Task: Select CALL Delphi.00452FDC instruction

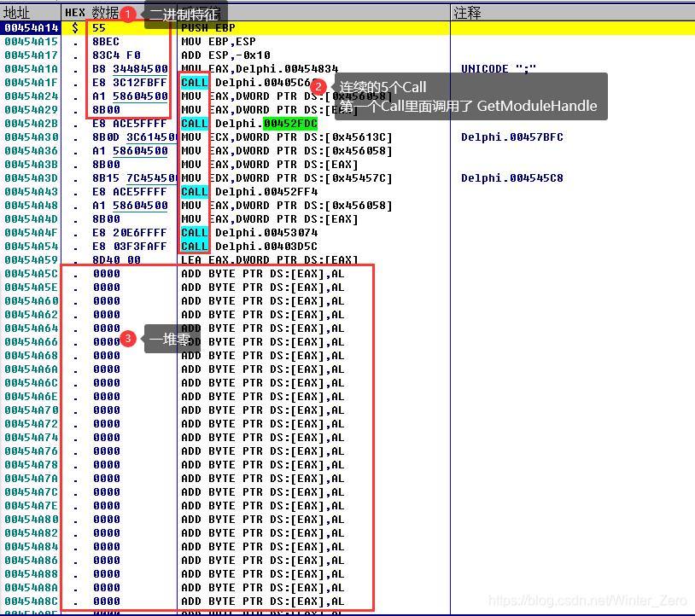Action: 249,124
